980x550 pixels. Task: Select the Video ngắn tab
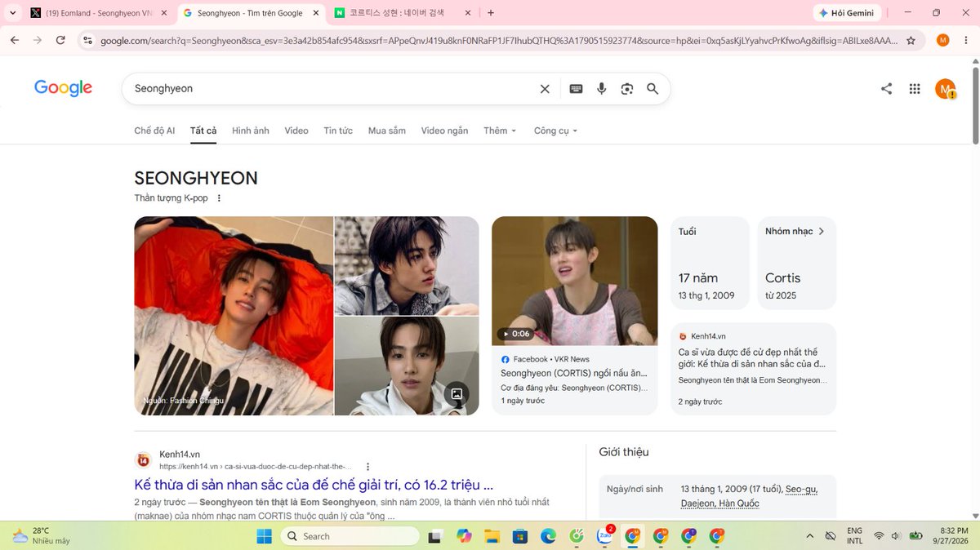coord(444,131)
